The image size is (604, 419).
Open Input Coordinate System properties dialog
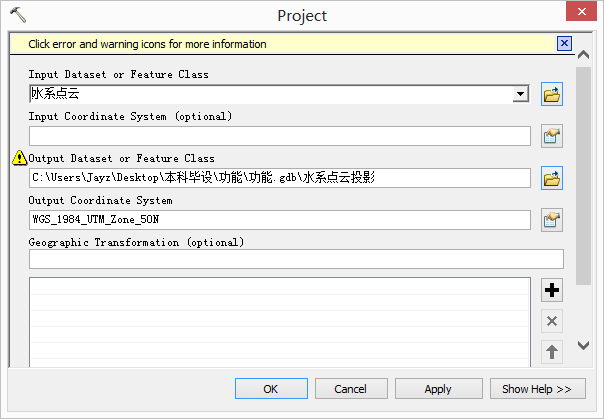(551, 137)
